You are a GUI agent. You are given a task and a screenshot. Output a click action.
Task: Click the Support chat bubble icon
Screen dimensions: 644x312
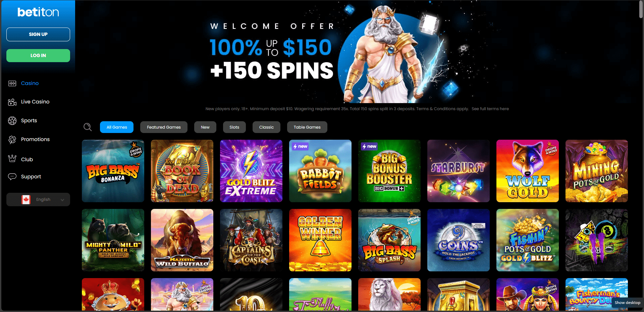click(12, 177)
